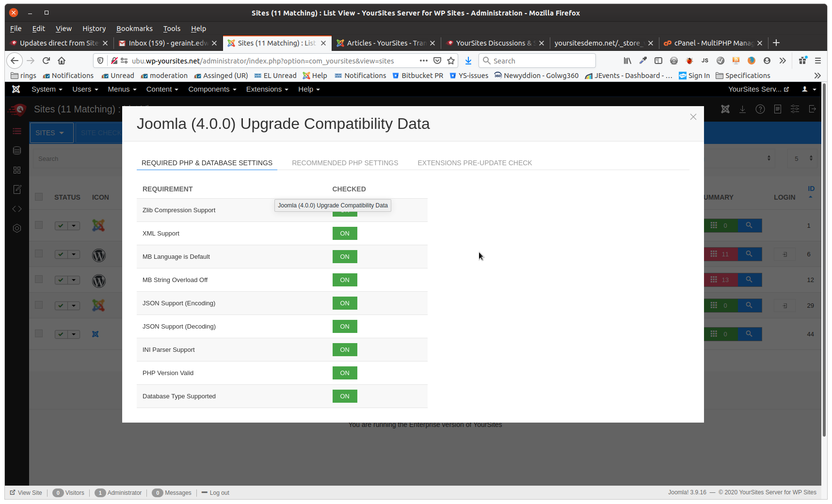Show more bookmarks overflow chevron
832x504 pixels.
tap(817, 76)
